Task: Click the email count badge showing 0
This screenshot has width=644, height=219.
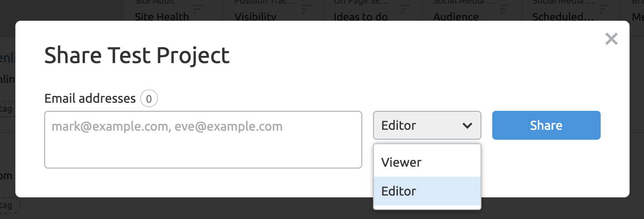Action: [149, 98]
